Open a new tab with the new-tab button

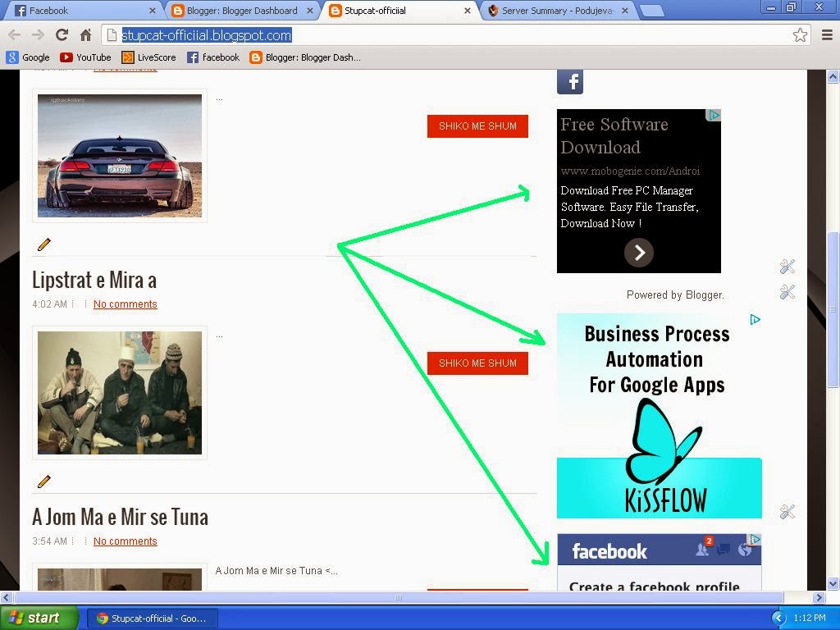[651, 11]
